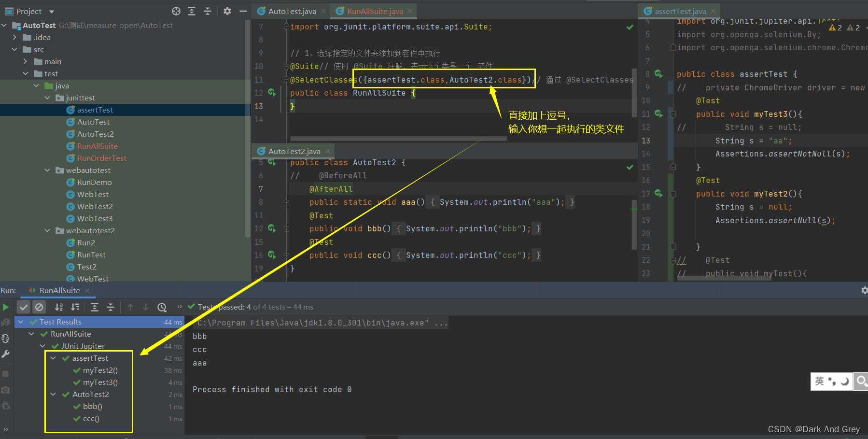
Task: Select the assertTest.java editor tab
Action: pyautogui.click(x=680, y=11)
